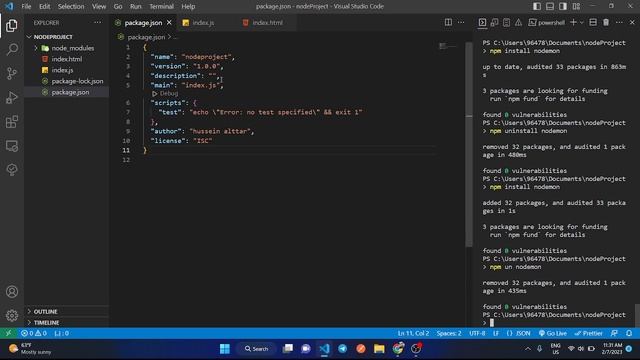Image resolution: width=640 pixels, height=360 pixels.
Task: Switch to the index.js editor tab
Action: pos(203,22)
